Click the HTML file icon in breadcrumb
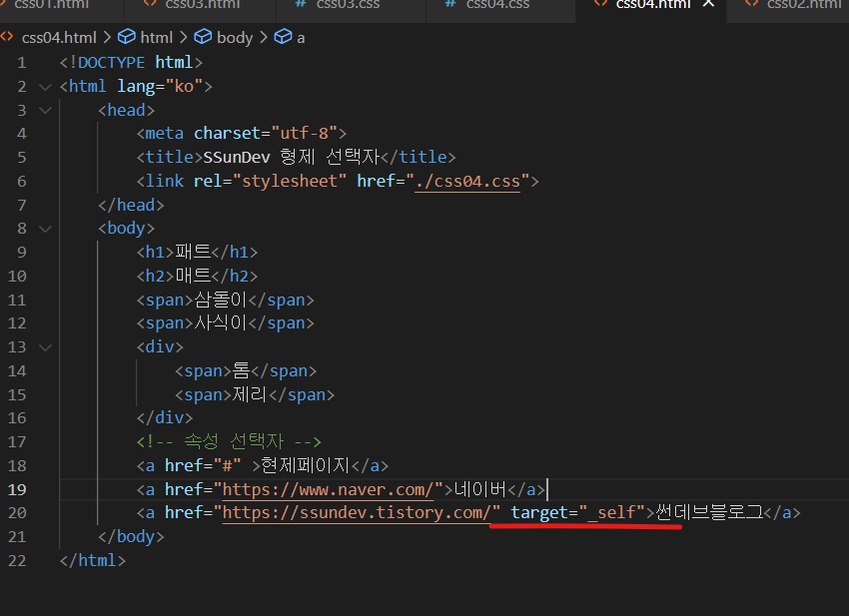 pos(7,37)
